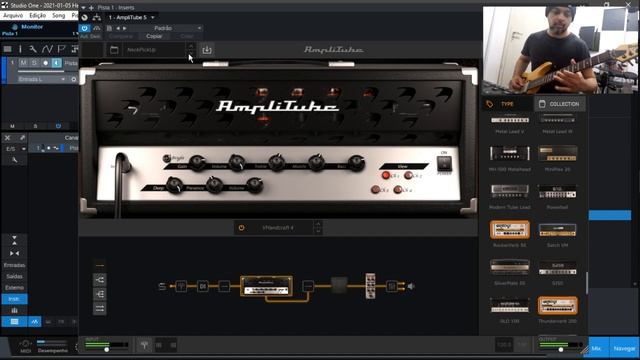Mute track 1 with the M button
The image size is (640, 360).
pos(23,62)
